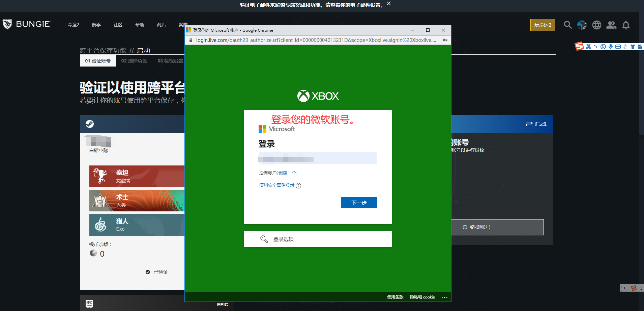Expand the footer ellipsis more options
Viewport: 644px width, 311px height.
pos(444,297)
